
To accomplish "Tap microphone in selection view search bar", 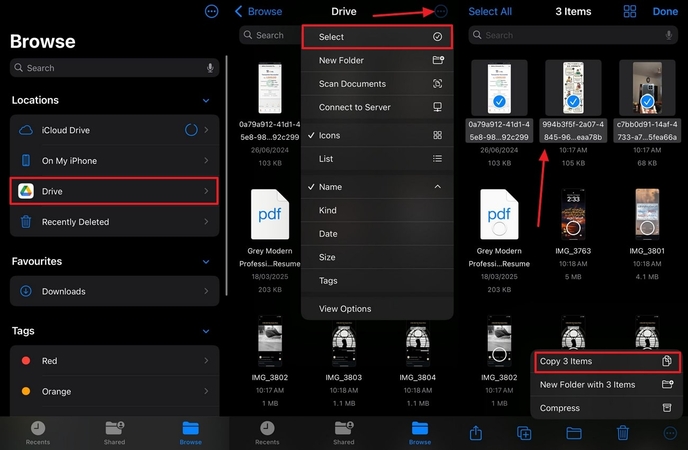I will coord(669,35).
